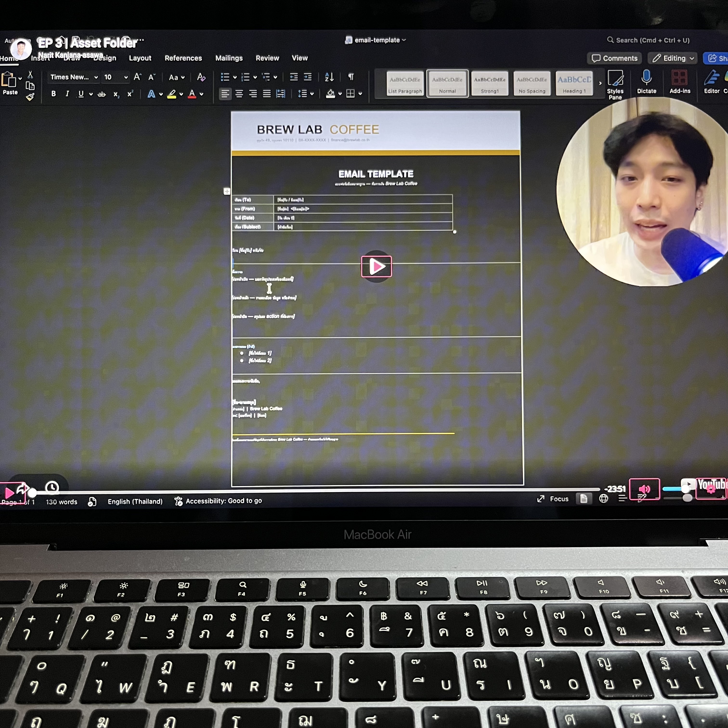Toggle Underline formatting
The height and width of the screenshot is (728, 728).
81,94
